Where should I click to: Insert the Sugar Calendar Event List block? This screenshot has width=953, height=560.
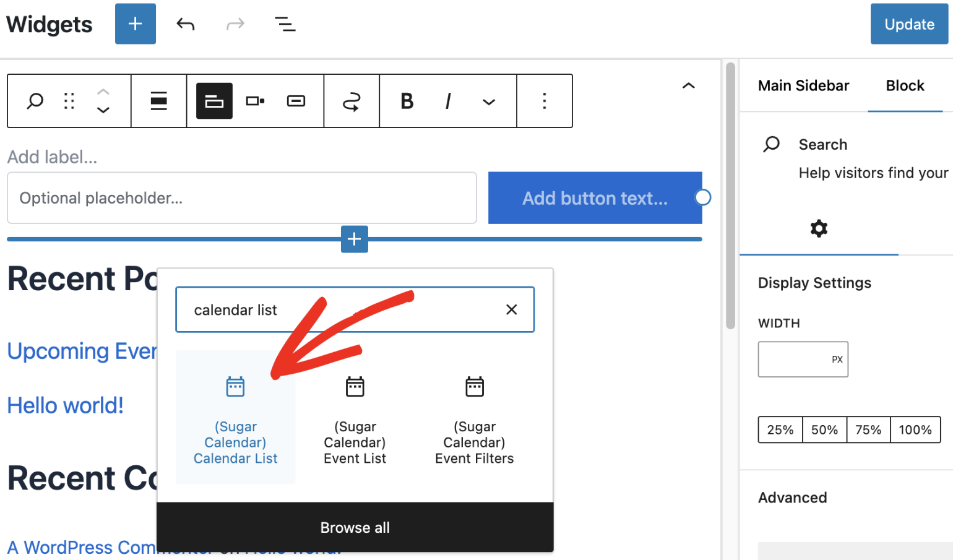click(x=355, y=418)
